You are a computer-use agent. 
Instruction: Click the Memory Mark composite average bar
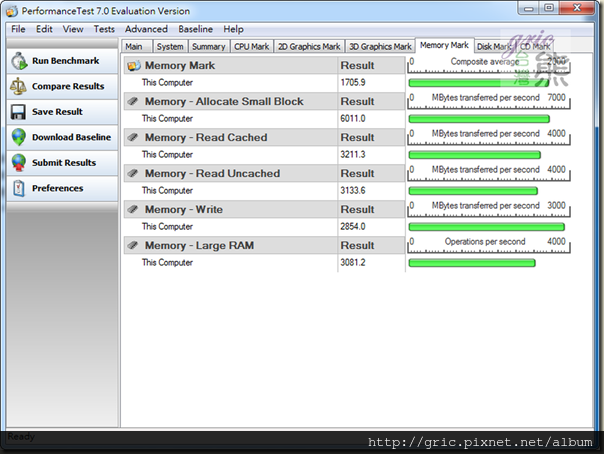(x=479, y=83)
